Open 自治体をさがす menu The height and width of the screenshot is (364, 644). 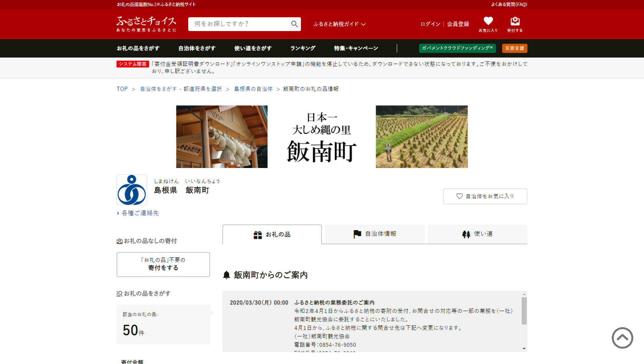[x=197, y=48]
